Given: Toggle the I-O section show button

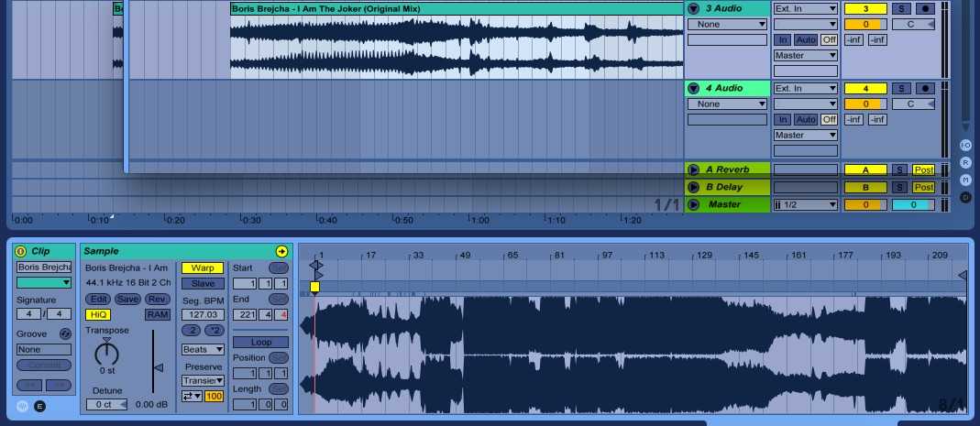Looking at the screenshot, I should point(965,146).
